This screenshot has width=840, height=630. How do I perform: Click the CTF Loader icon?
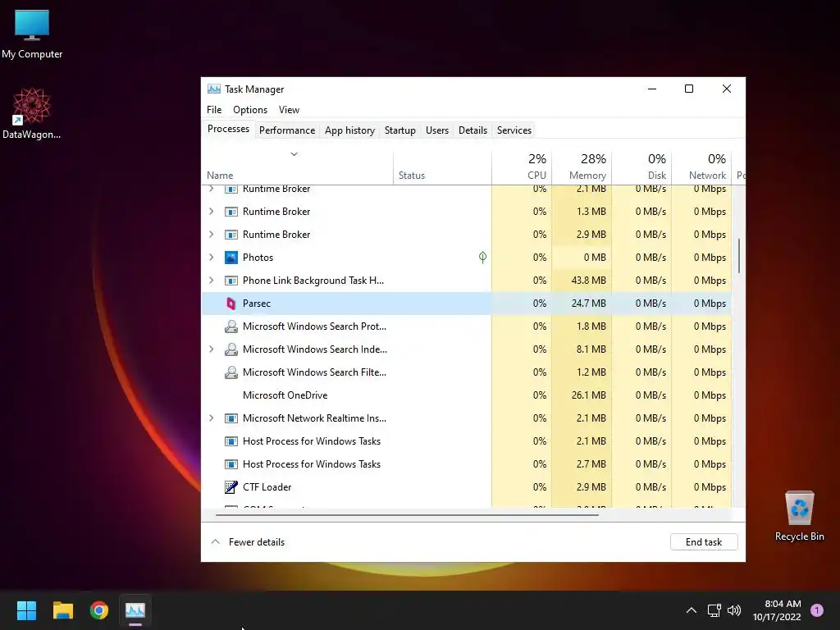pos(231,487)
